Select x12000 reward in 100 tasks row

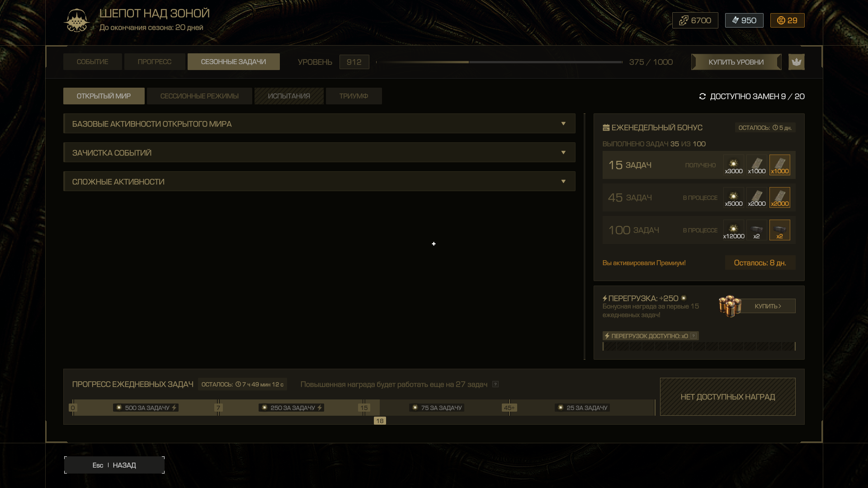point(733,230)
